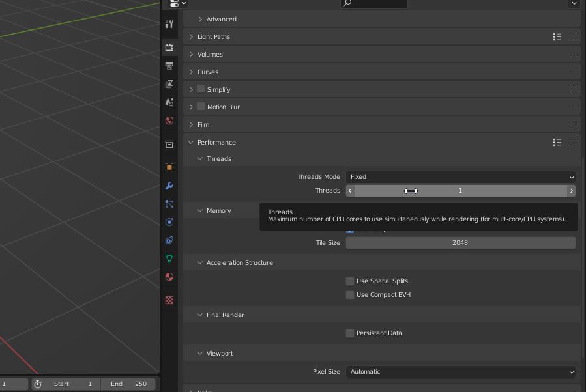The width and height of the screenshot is (586, 392).
Task: Open the Object Constraints tab
Action: coord(169,240)
